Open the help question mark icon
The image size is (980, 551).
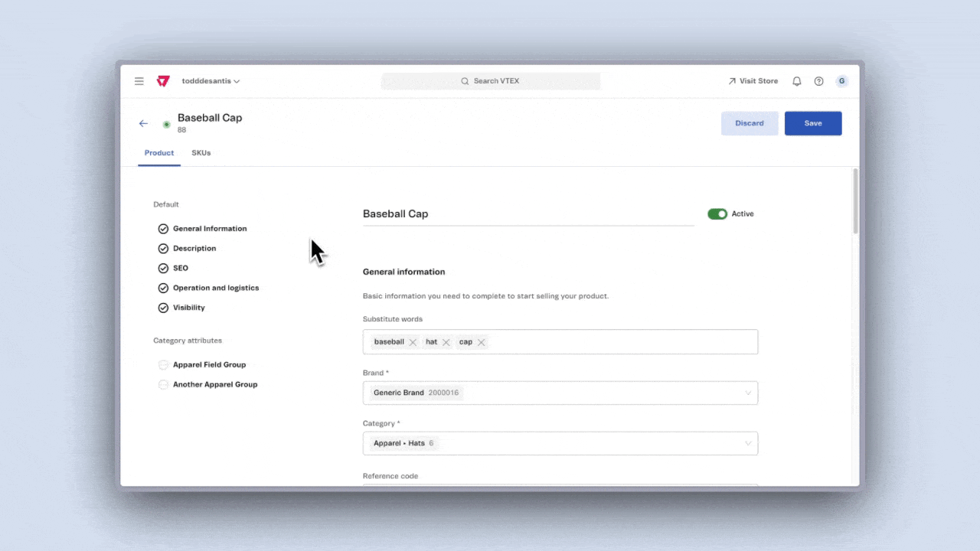pos(818,81)
